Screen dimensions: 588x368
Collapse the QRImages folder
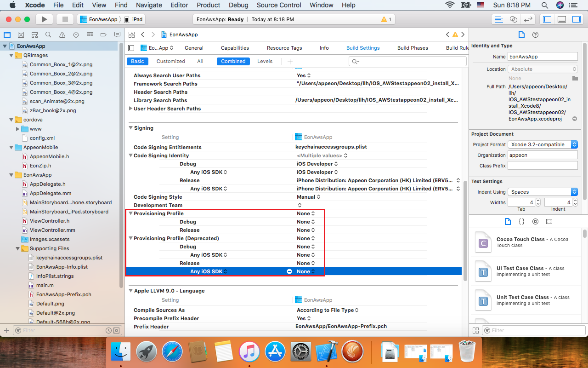point(11,55)
